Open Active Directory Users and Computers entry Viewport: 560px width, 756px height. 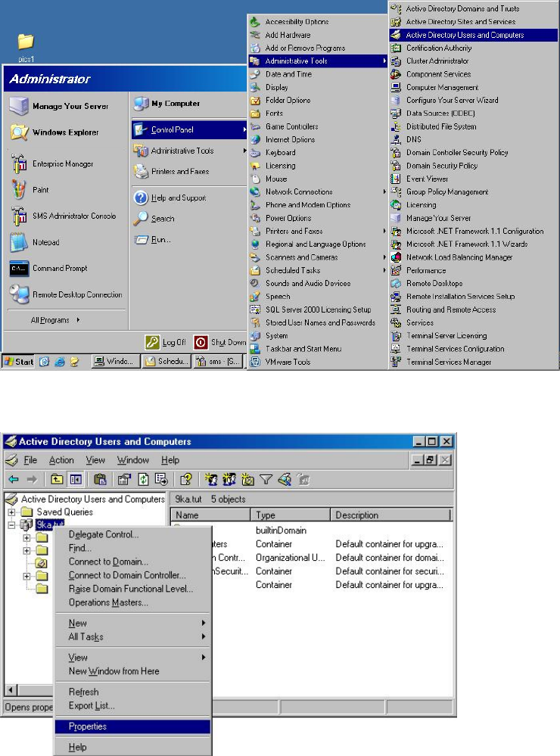point(473,35)
